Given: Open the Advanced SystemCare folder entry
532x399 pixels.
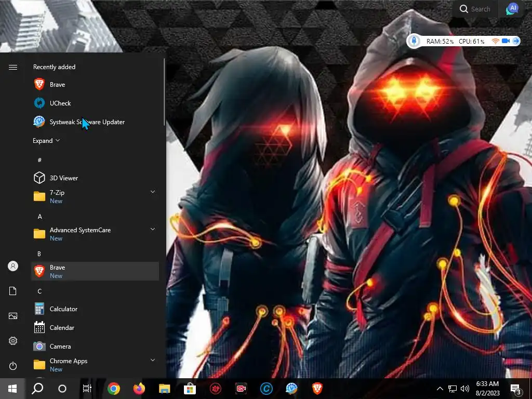Looking at the screenshot, I should pos(95,234).
